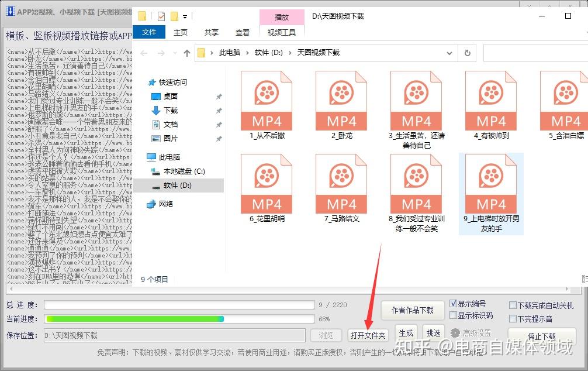Refresh the Explorer folder view
Screen dimensions: 588x371
point(467,53)
